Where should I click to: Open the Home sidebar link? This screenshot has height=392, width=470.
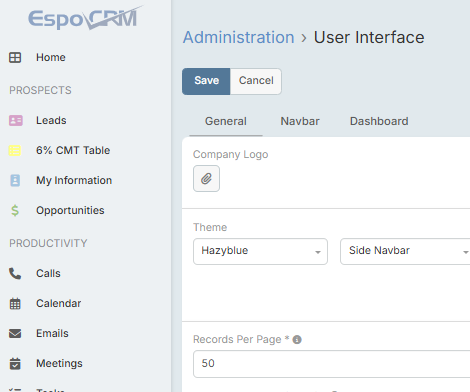tap(51, 57)
